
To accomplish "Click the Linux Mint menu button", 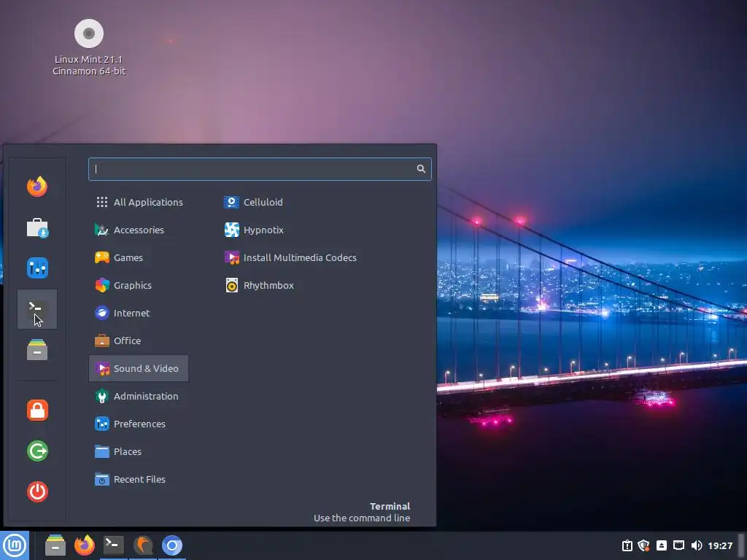I will click(15, 545).
